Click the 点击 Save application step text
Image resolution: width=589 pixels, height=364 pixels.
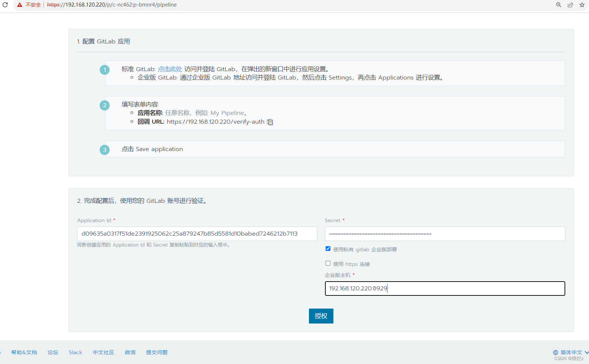coord(152,149)
